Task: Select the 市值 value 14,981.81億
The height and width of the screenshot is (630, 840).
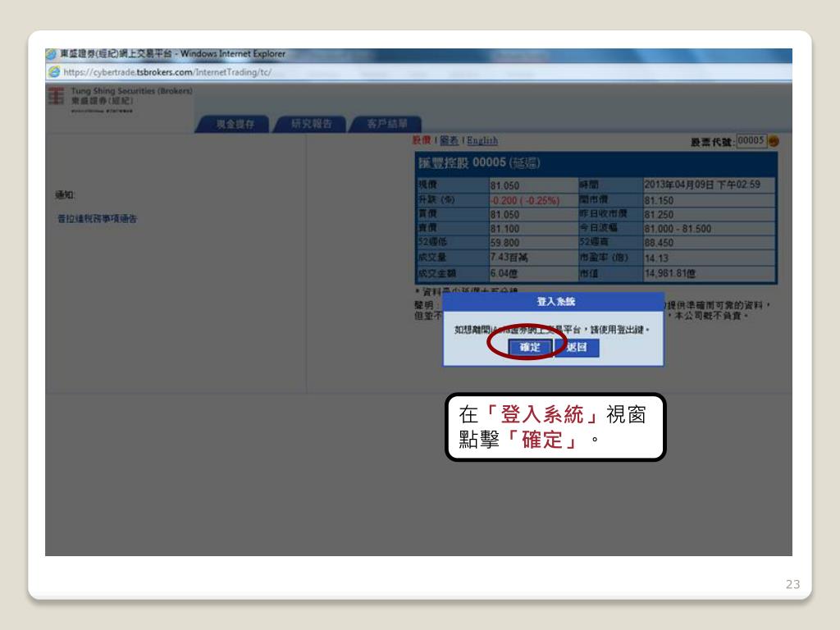Action: (x=669, y=273)
